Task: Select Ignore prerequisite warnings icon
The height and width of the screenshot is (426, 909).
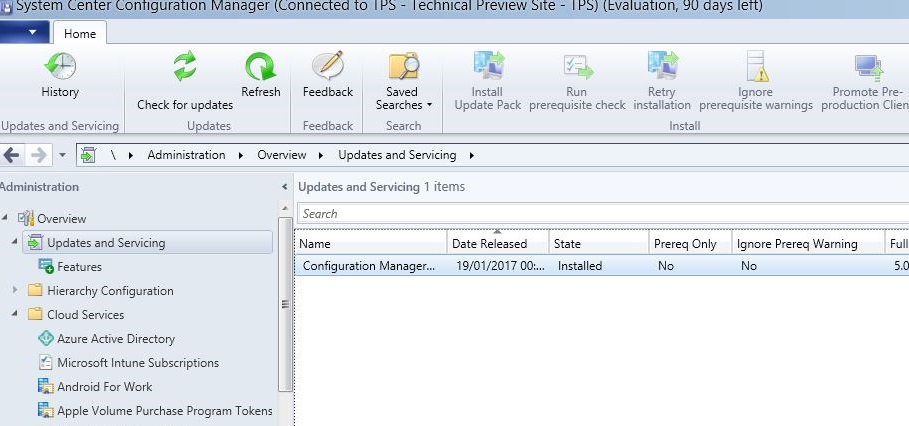Action: [756, 68]
